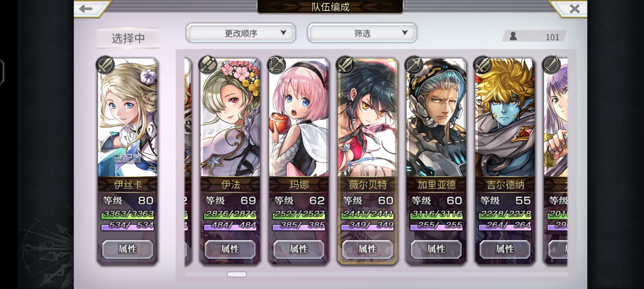
Task: Open the 更改顺序 sort dropdown
Action: pyautogui.click(x=241, y=33)
